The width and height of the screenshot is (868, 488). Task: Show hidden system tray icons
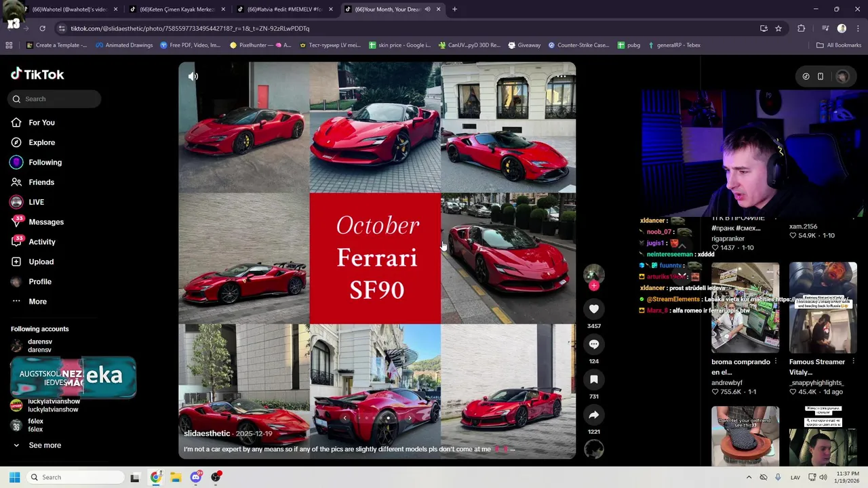pos(749,477)
